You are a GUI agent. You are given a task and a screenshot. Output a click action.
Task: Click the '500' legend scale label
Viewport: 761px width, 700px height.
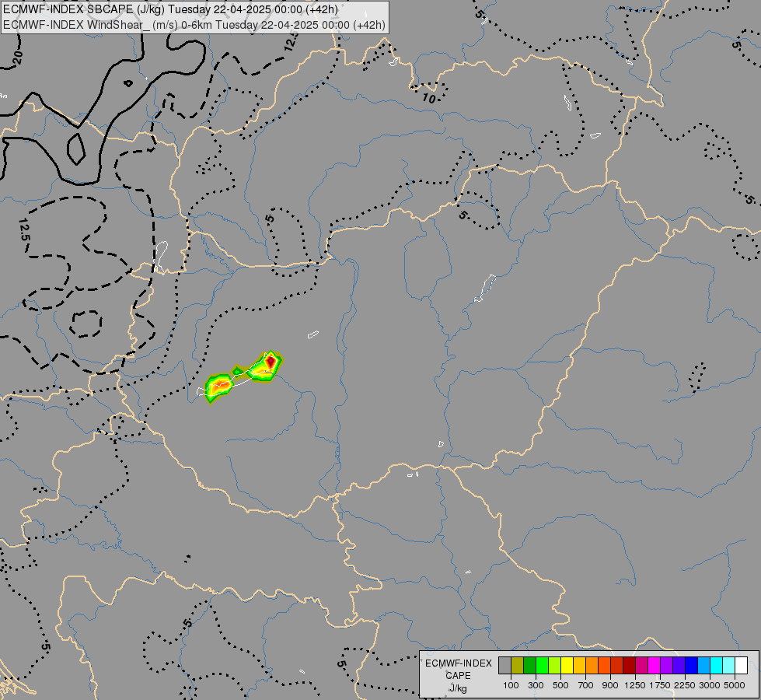coord(560,685)
